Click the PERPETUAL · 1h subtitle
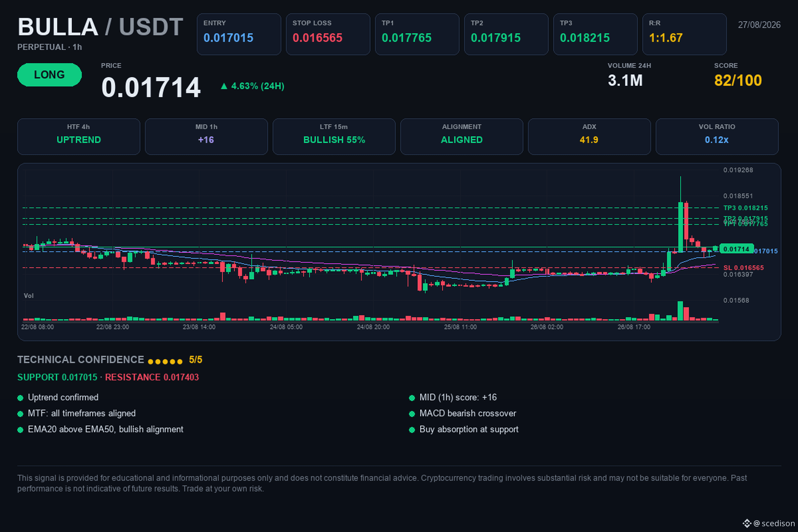 [50, 47]
